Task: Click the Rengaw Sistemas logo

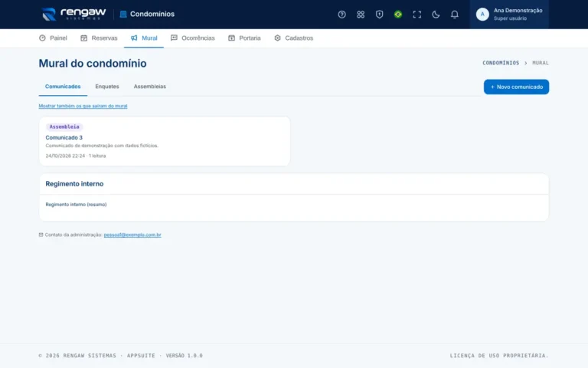Action: coord(73,15)
